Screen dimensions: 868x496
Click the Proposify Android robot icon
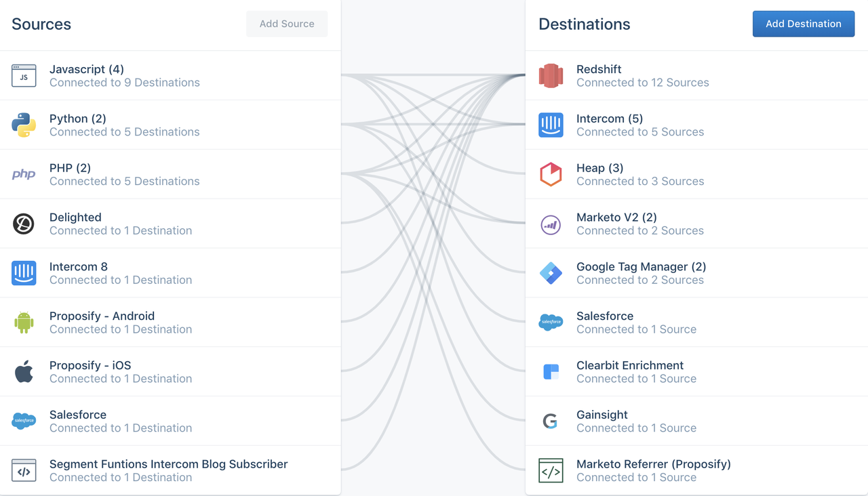click(x=24, y=323)
